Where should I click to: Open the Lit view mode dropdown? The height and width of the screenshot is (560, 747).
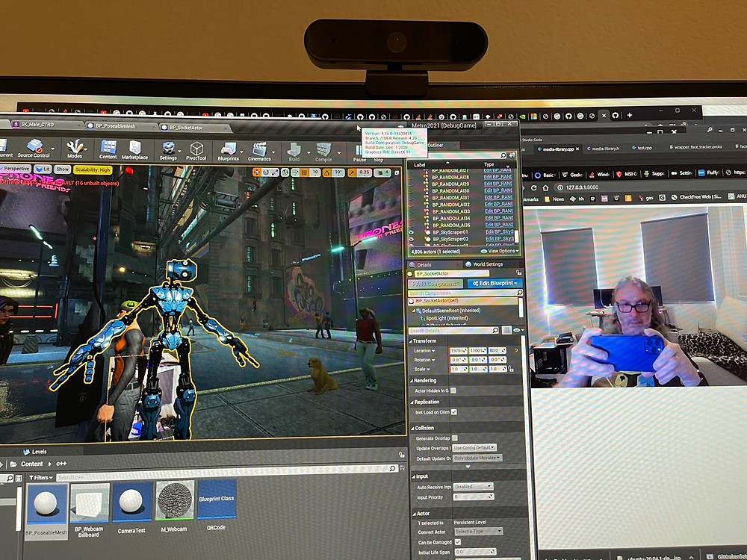click(43, 169)
